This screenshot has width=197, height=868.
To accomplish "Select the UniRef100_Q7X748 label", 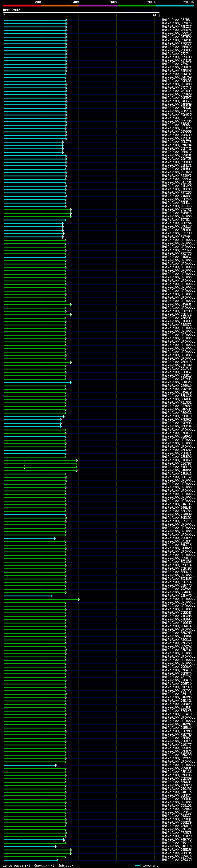I will [177, 88].
